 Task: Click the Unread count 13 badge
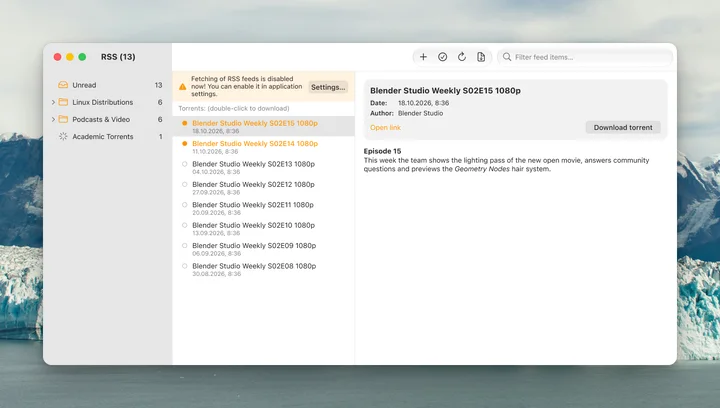(158, 85)
